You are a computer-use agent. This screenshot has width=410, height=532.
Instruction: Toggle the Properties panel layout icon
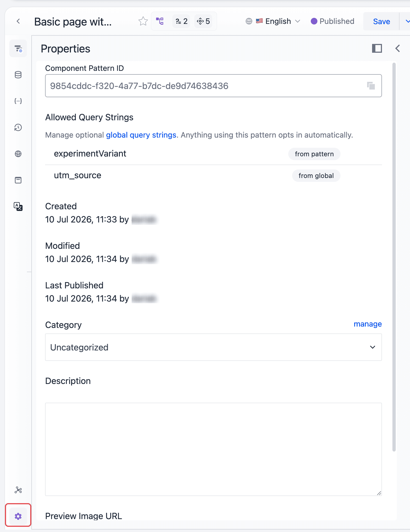coord(377,48)
